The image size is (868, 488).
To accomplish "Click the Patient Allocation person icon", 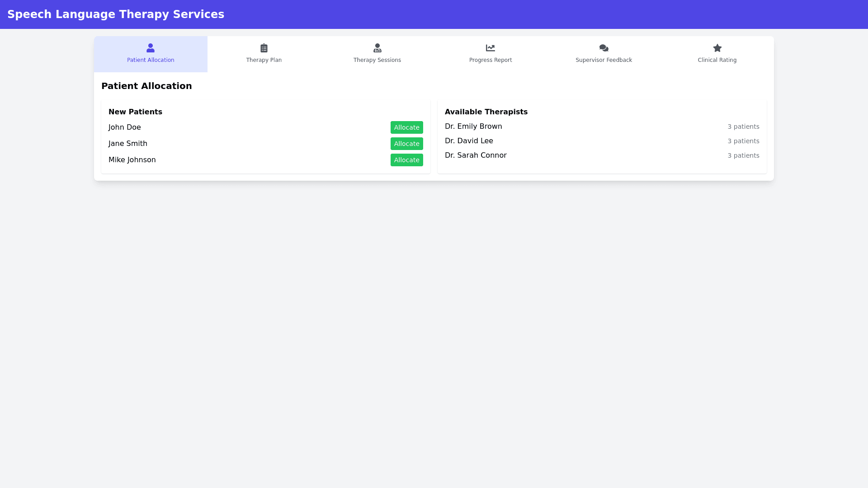I will pyautogui.click(x=151, y=48).
